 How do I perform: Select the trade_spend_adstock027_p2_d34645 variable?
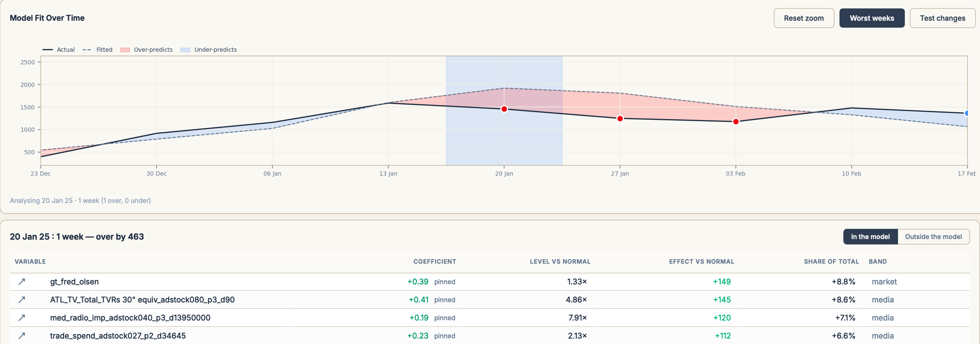click(x=118, y=336)
